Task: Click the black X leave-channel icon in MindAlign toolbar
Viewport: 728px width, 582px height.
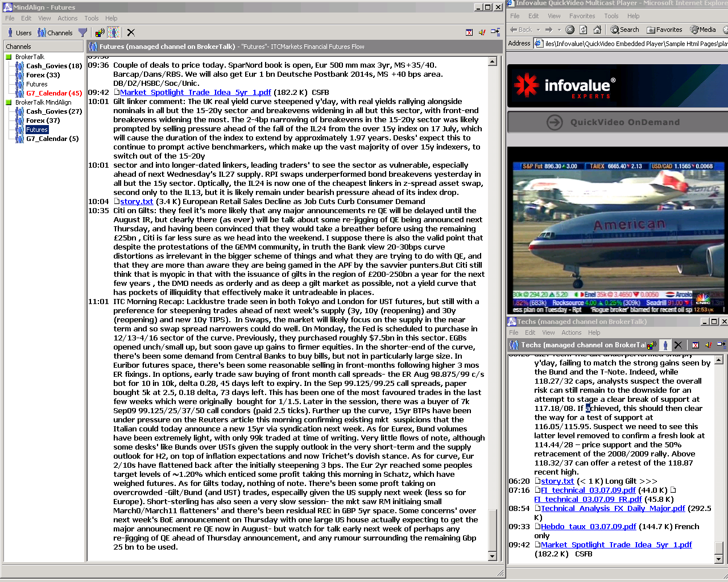Action: point(131,33)
